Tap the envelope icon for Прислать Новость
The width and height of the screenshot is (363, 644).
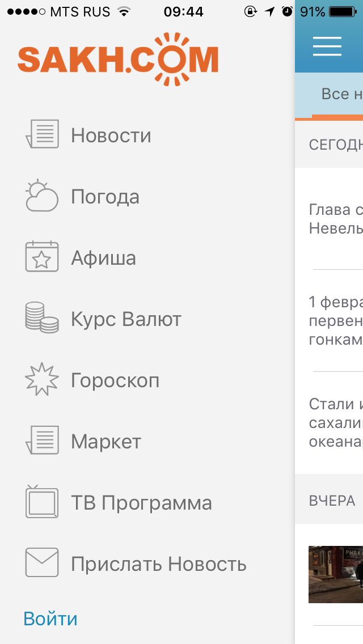click(x=42, y=562)
